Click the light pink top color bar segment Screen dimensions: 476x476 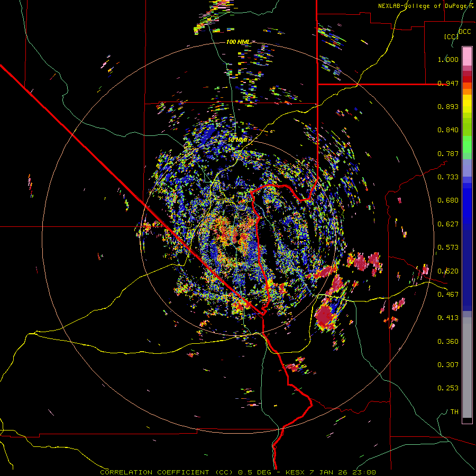click(x=467, y=57)
